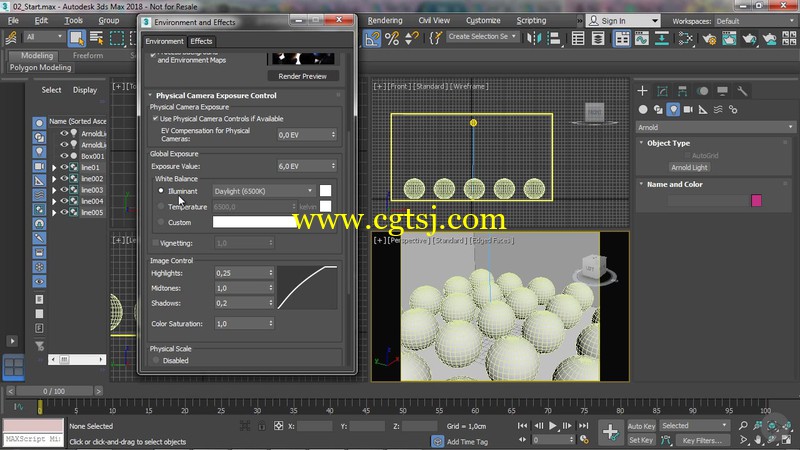
Task: Open the Arnold light type dropdown
Action: (x=715, y=127)
